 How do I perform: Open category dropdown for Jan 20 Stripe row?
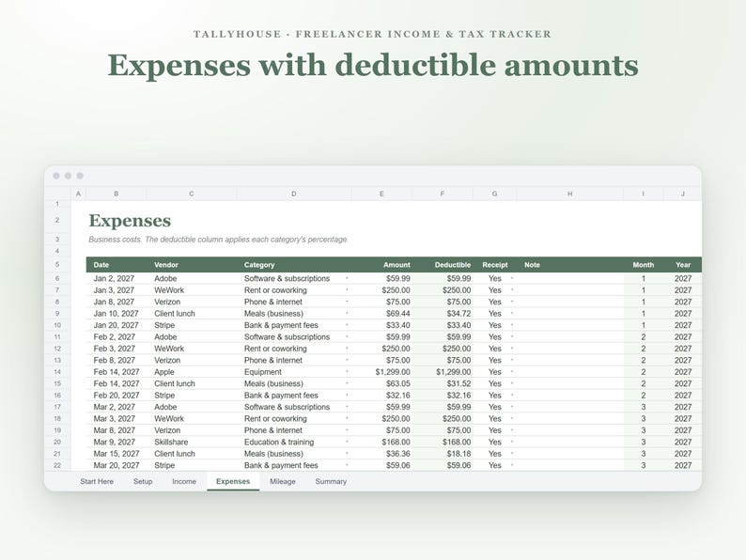tap(347, 325)
